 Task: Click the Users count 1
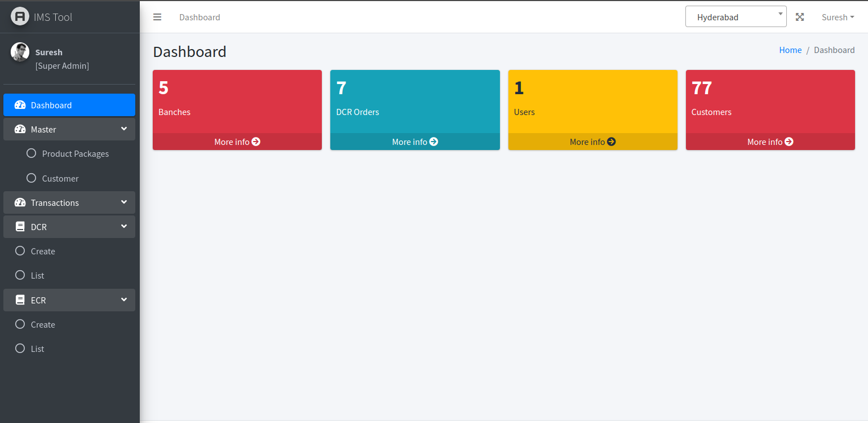click(x=519, y=88)
